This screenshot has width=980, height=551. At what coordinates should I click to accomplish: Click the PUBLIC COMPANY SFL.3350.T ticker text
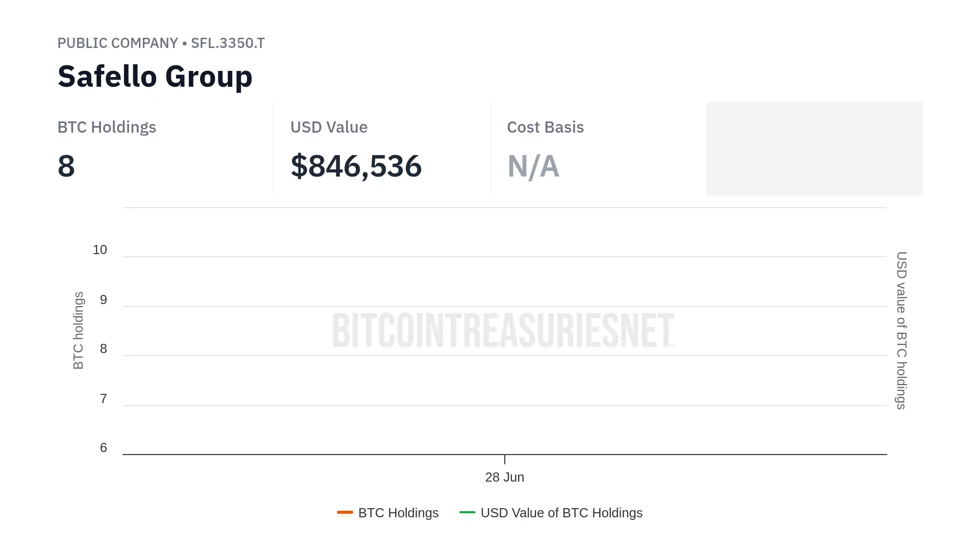[161, 43]
